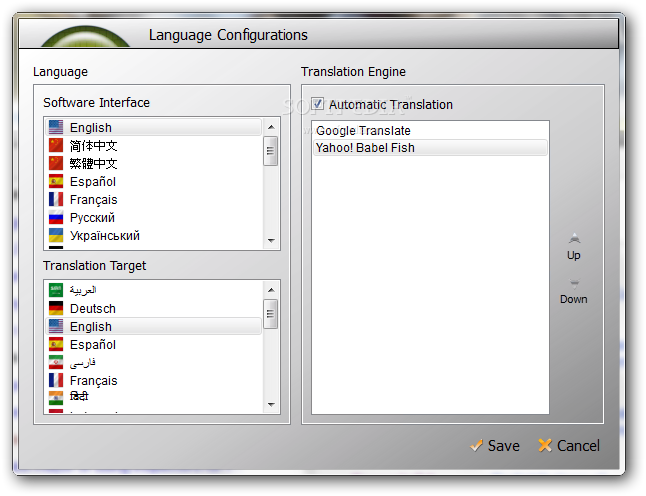The width and height of the screenshot is (646, 496).
Task: Click the Spain flag in Software Interface list
Action: (x=56, y=181)
